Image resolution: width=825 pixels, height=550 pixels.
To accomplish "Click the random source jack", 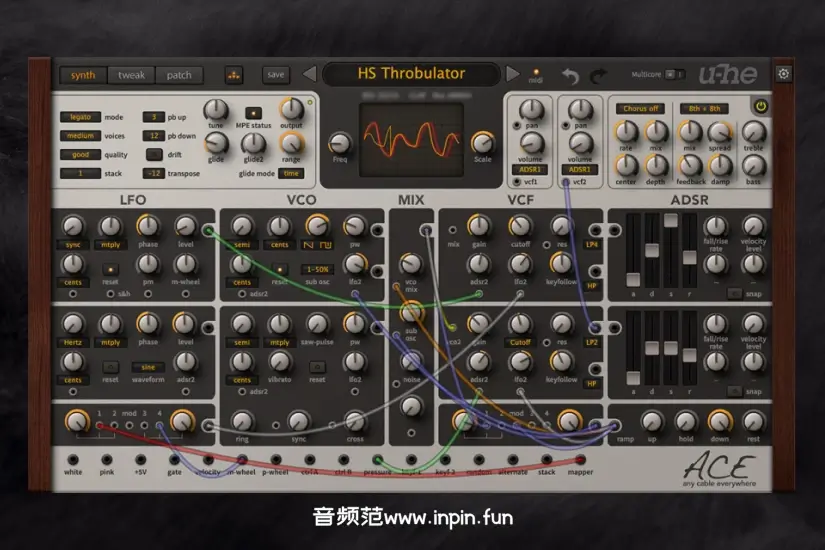I will click(479, 459).
